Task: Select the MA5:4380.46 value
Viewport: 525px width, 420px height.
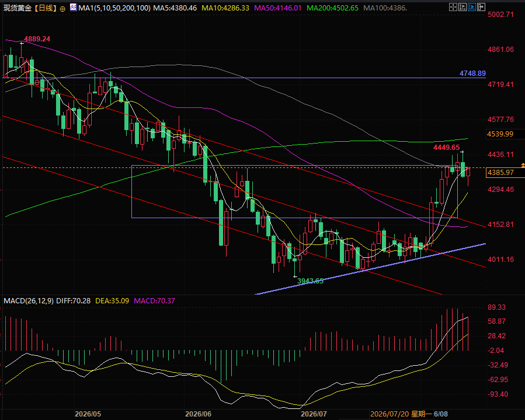Action: 175,8
